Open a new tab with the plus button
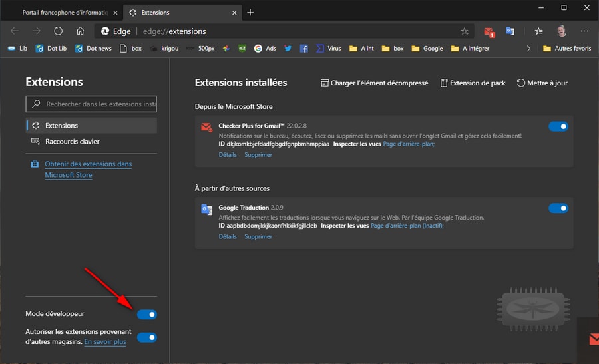 [x=250, y=13]
